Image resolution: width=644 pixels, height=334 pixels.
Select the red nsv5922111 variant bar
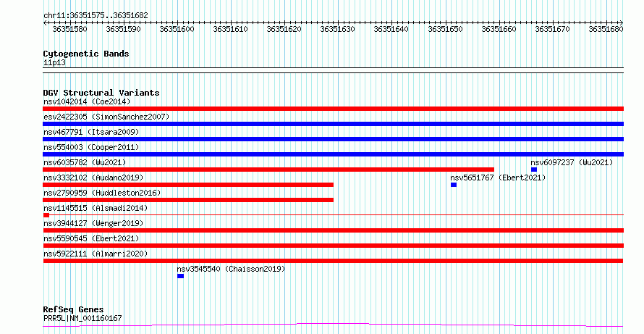(x=333, y=261)
